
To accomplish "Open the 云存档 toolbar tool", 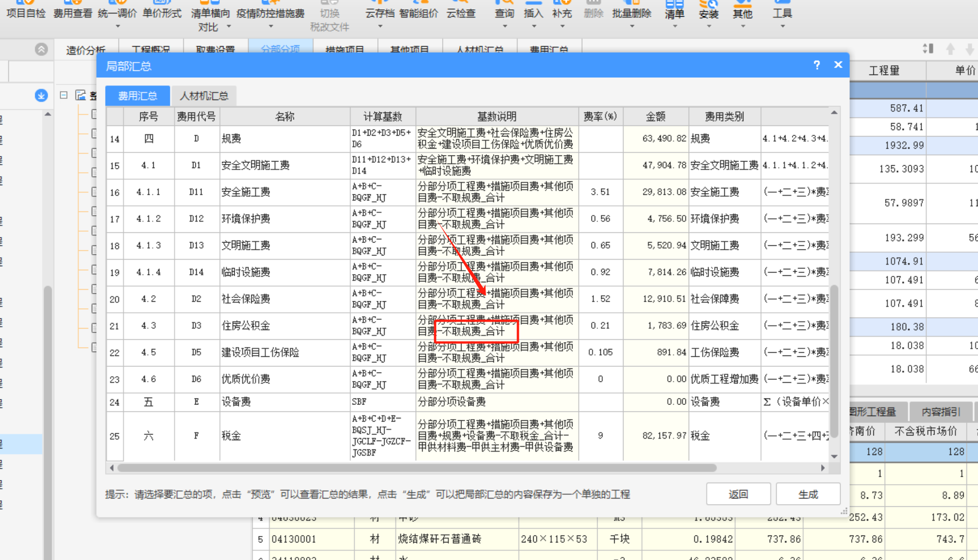I will click(380, 13).
